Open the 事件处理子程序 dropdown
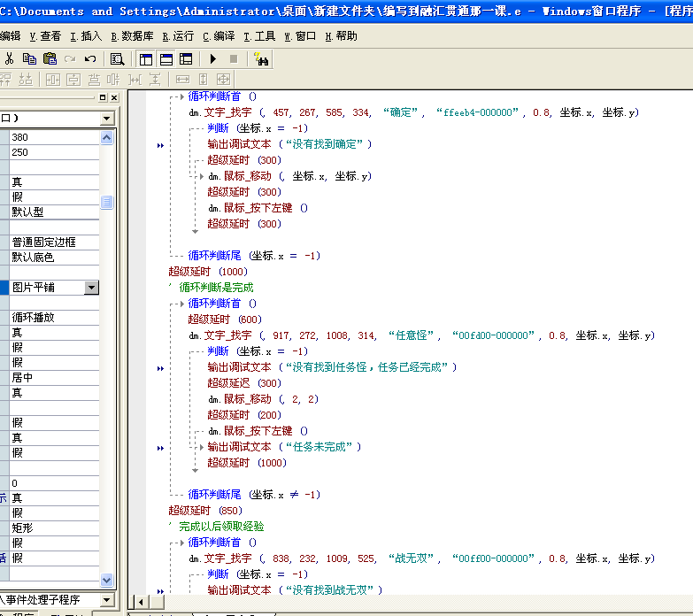 pos(106,600)
